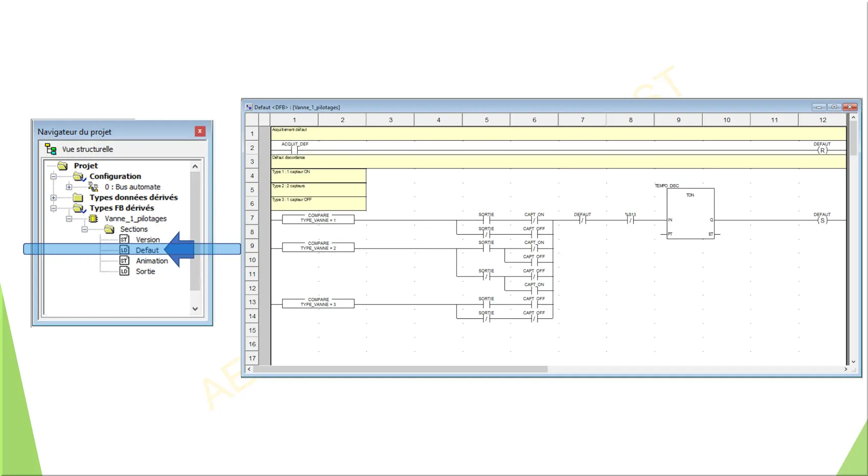Select column header 9 in ladder grid

tap(678, 120)
